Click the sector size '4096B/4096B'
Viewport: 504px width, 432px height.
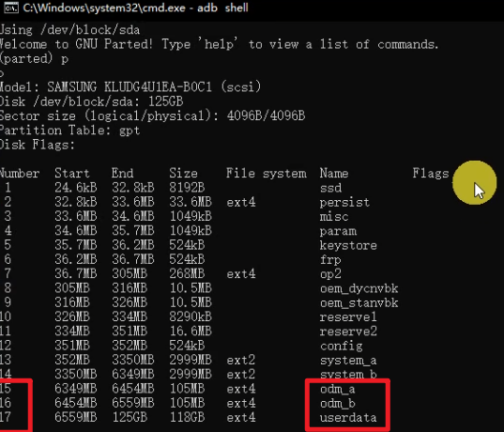click(267, 116)
